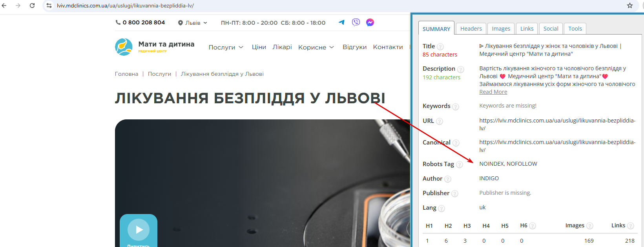Click the 'Publisher is missing.' message
This screenshot has width=644, height=247.
coord(505,193)
